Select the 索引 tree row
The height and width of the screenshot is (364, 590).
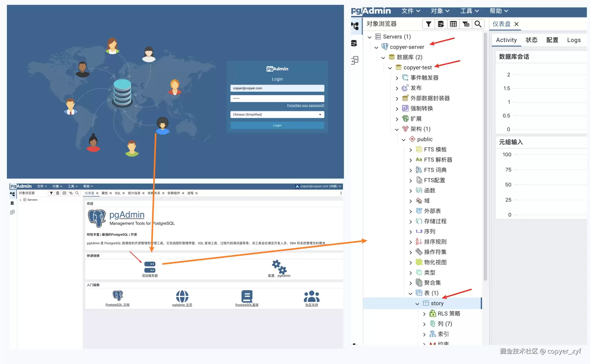(422, 334)
